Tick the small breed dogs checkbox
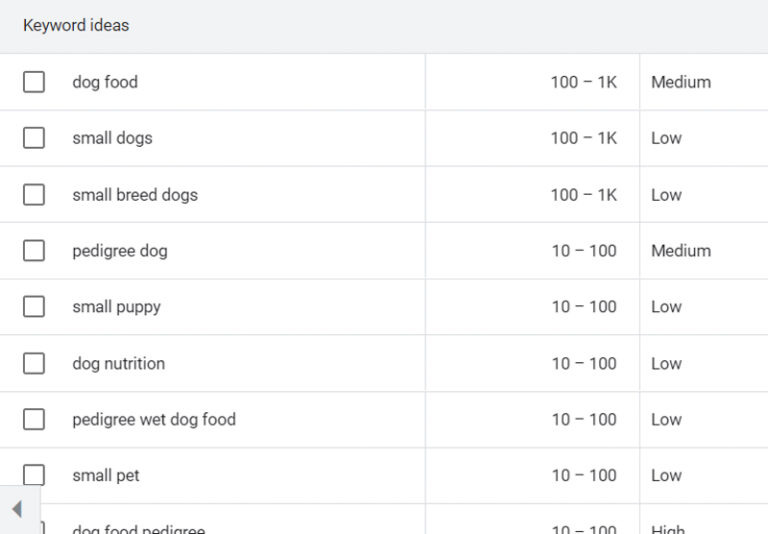This screenshot has width=768, height=534. (34, 195)
